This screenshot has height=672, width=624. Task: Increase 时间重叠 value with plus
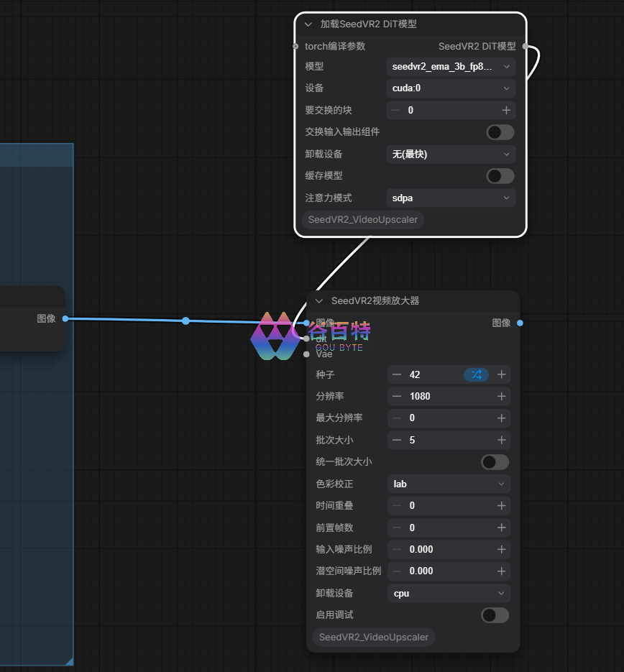coord(502,506)
